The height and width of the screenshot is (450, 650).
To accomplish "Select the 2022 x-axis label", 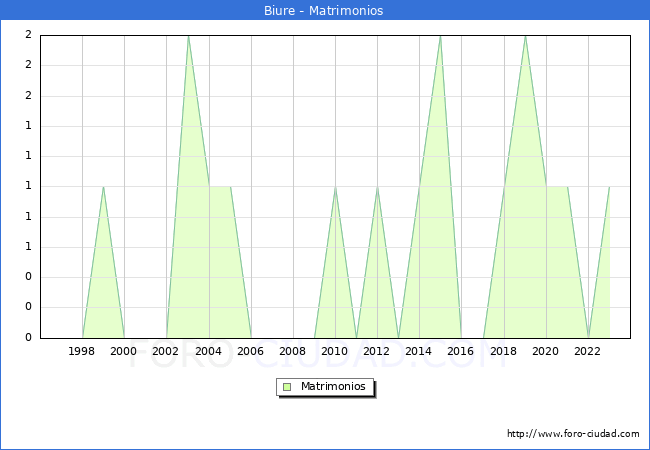I will (x=587, y=351).
